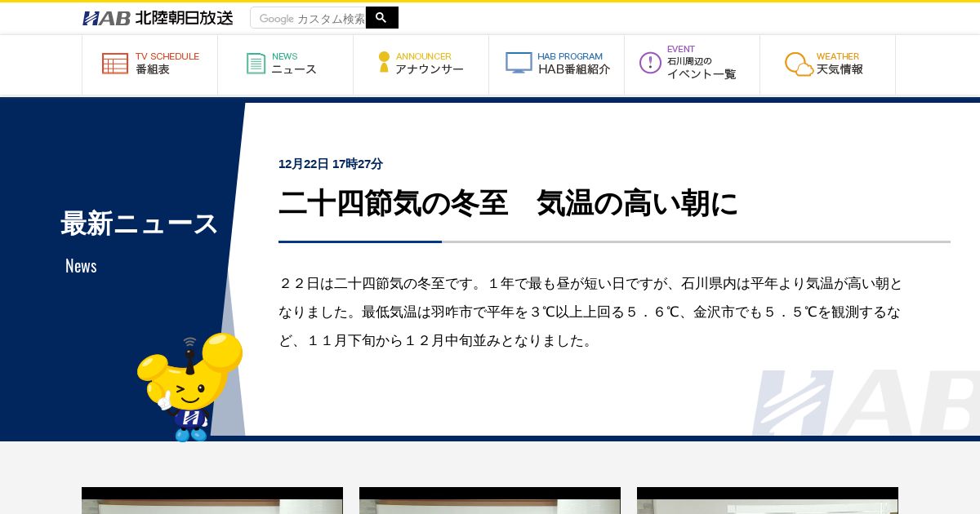Open the 天気情報 menu item

tap(827, 64)
